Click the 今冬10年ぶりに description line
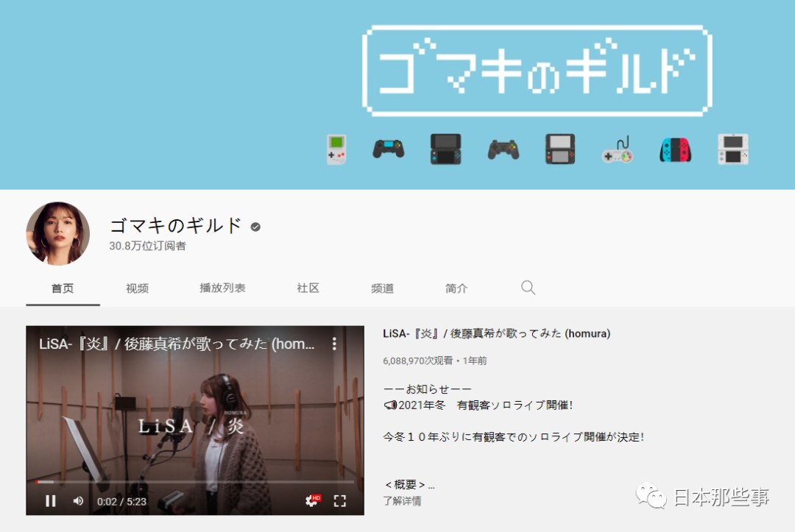Image resolution: width=795 pixels, height=532 pixels. click(513, 437)
